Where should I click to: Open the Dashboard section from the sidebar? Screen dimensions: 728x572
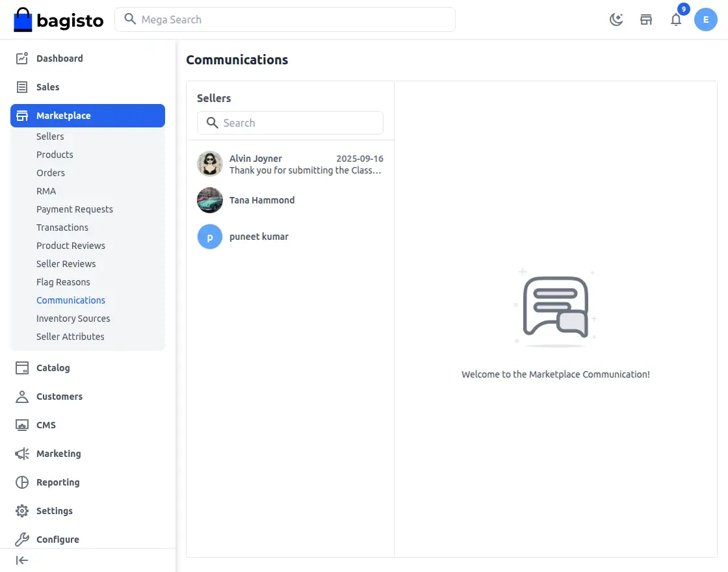(x=20, y=58)
